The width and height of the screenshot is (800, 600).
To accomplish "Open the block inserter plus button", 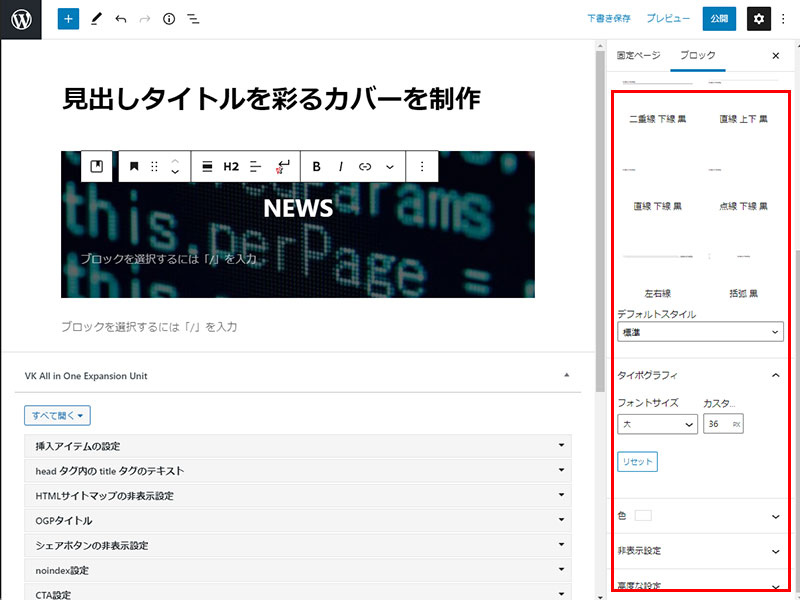I will [x=68, y=19].
